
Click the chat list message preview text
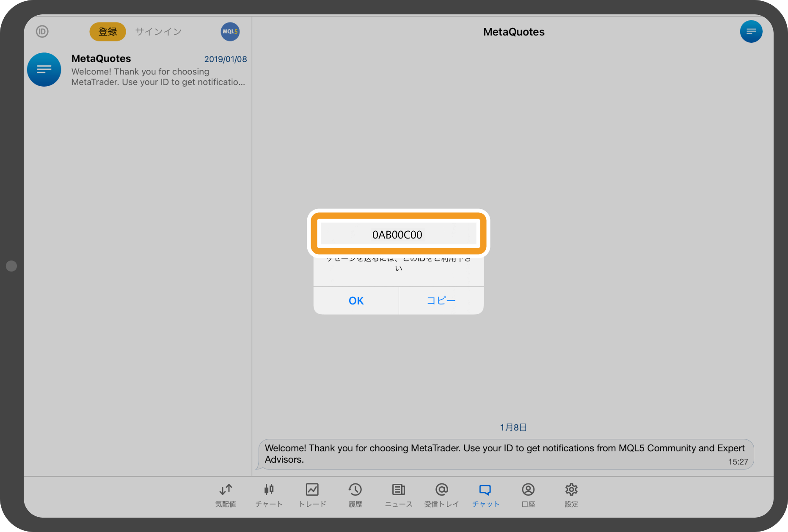click(158, 77)
